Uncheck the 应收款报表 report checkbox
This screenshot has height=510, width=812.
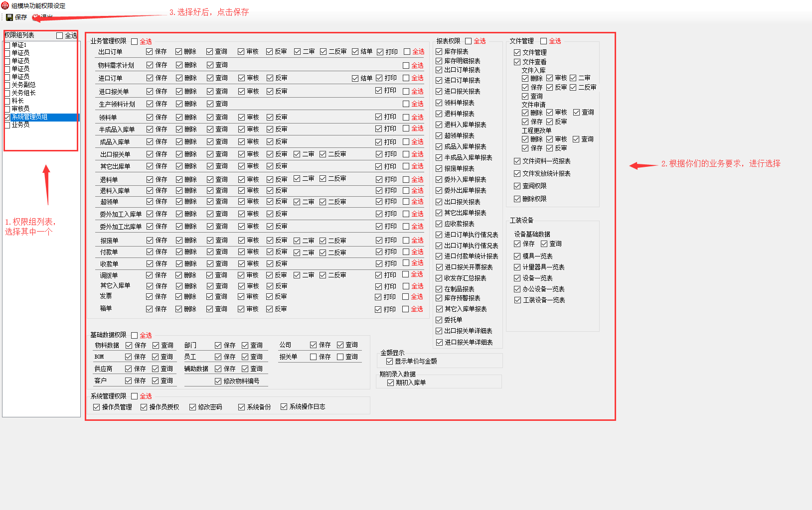coord(439,224)
